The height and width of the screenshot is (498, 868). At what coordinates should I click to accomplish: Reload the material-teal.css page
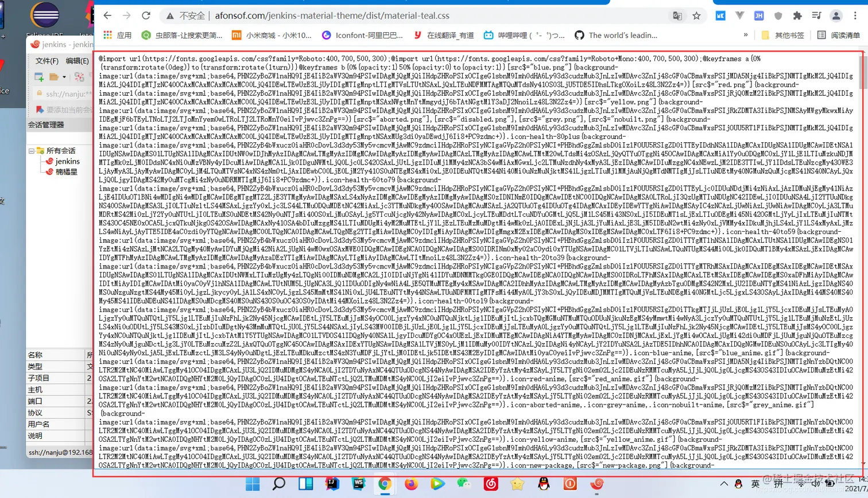point(146,15)
